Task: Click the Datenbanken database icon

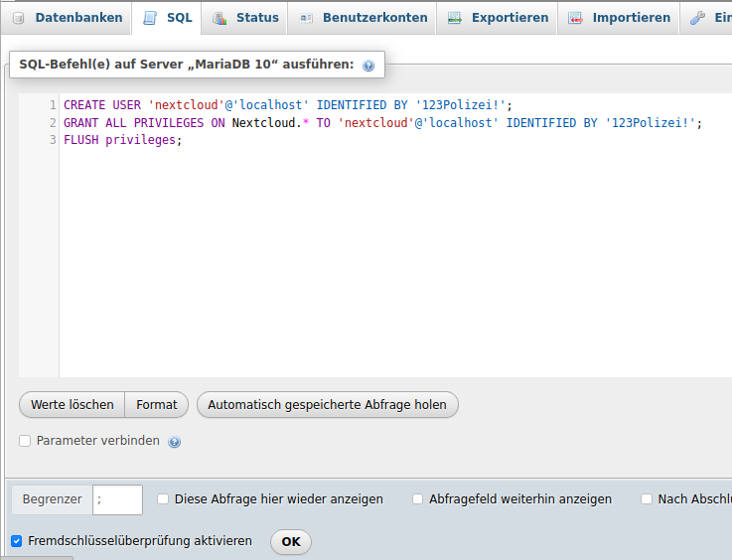Action: pyautogui.click(x=19, y=18)
